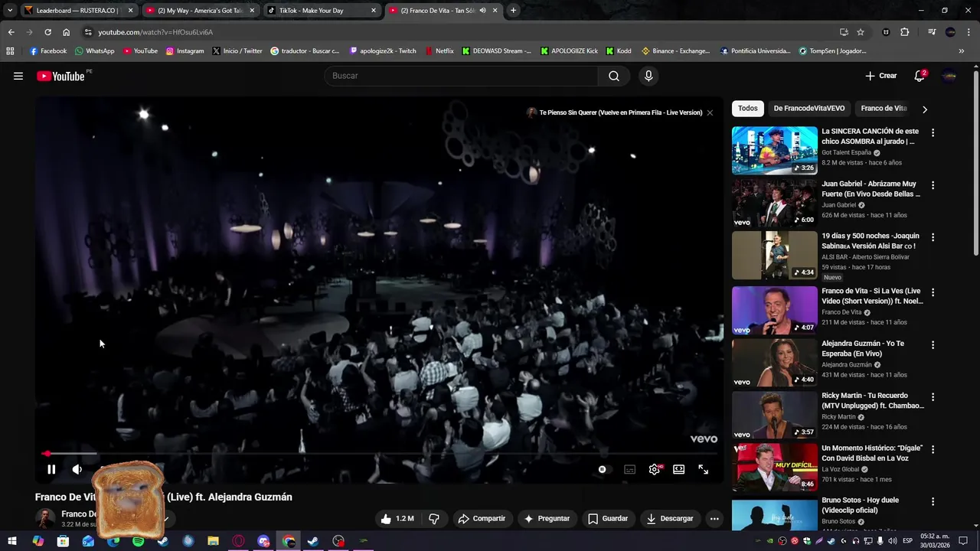The height and width of the screenshot is (551, 980).
Task: Click the browser home button
Action: click(66, 32)
